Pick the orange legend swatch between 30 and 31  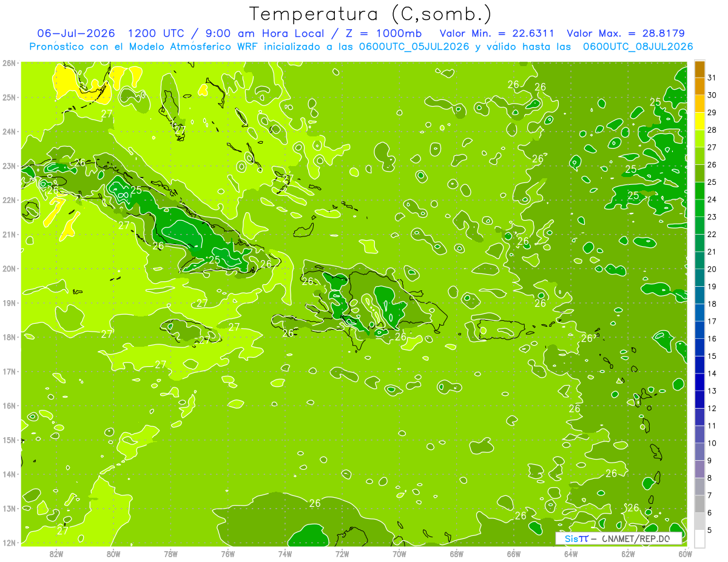click(699, 87)
